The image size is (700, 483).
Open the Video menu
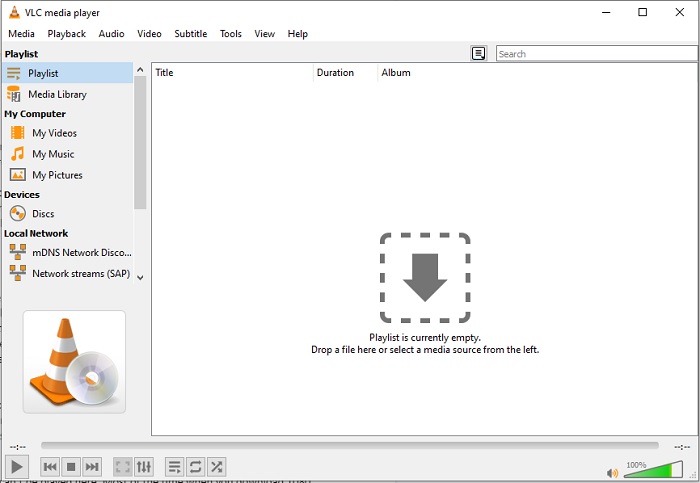coord(149,34)
